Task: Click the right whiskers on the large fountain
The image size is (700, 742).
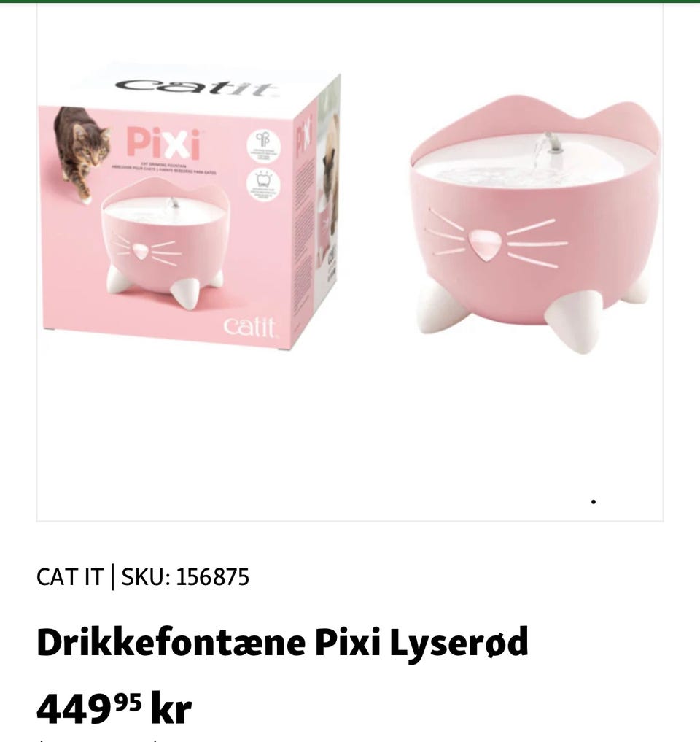Action: click(x=537, y=244)
